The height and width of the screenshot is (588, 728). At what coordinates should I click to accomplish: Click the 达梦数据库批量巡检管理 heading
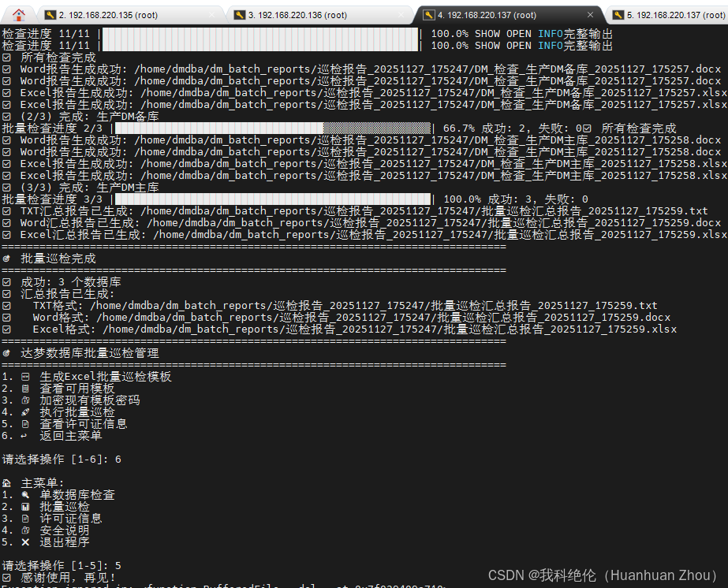pos(90,353)
